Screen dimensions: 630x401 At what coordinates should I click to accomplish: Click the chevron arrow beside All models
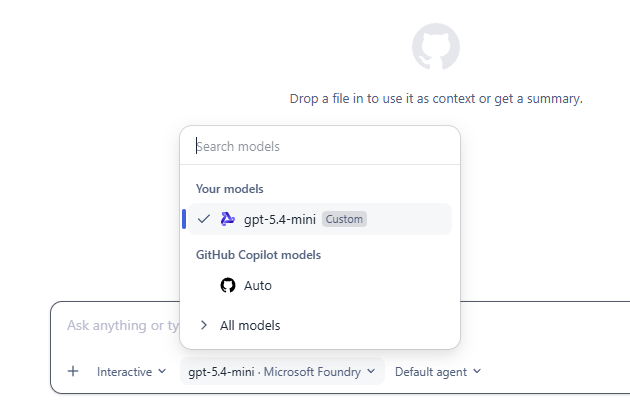point(204,325)
